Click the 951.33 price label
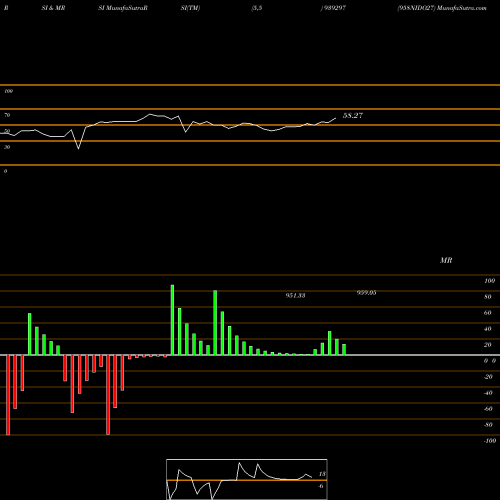 click(x=295, y=296)
